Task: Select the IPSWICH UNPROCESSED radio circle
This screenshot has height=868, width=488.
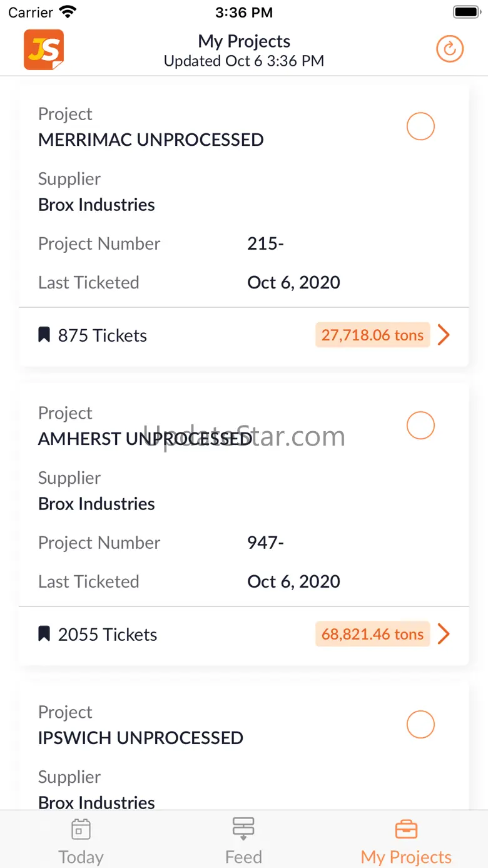Action: 420,725
